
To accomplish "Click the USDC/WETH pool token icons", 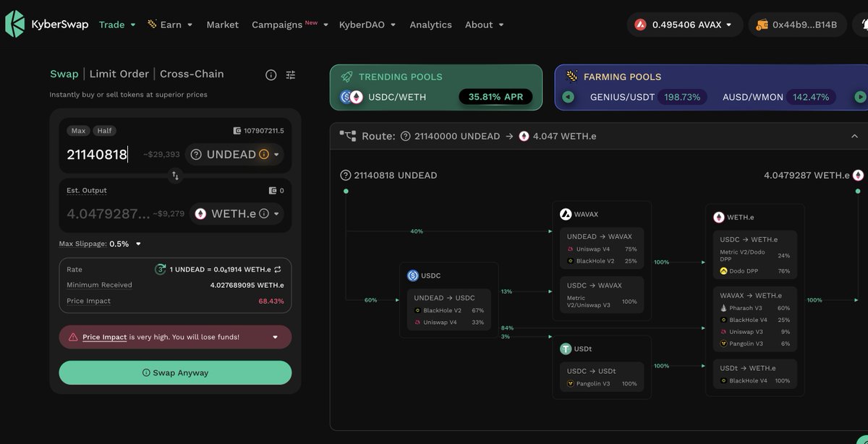I will pyautogui.click(x=352, y=97).
